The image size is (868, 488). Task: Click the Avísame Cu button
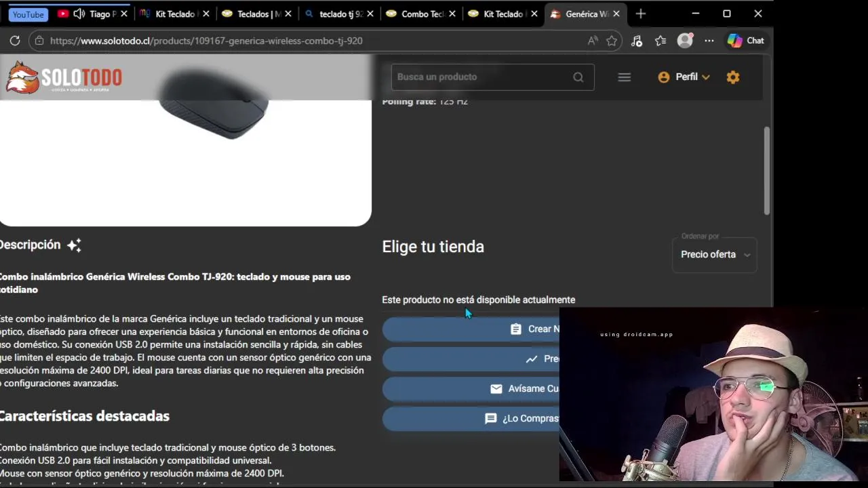(x=471, y=389)
